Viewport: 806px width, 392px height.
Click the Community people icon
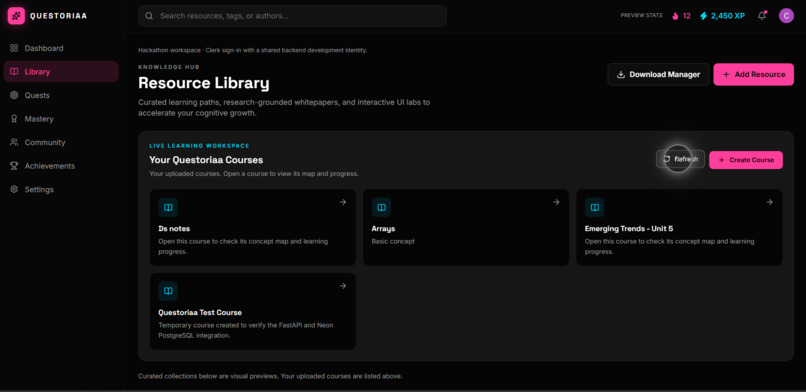coord(14,142)
